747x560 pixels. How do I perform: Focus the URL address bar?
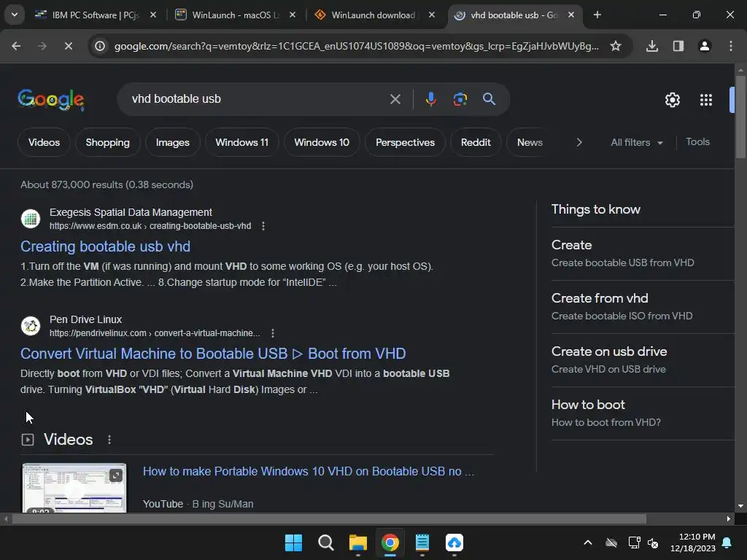356,46
